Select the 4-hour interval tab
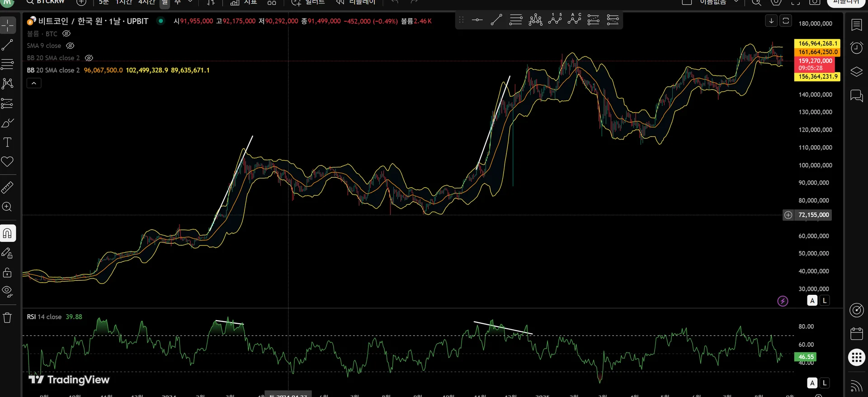The image size is (868, 397). 147,2
